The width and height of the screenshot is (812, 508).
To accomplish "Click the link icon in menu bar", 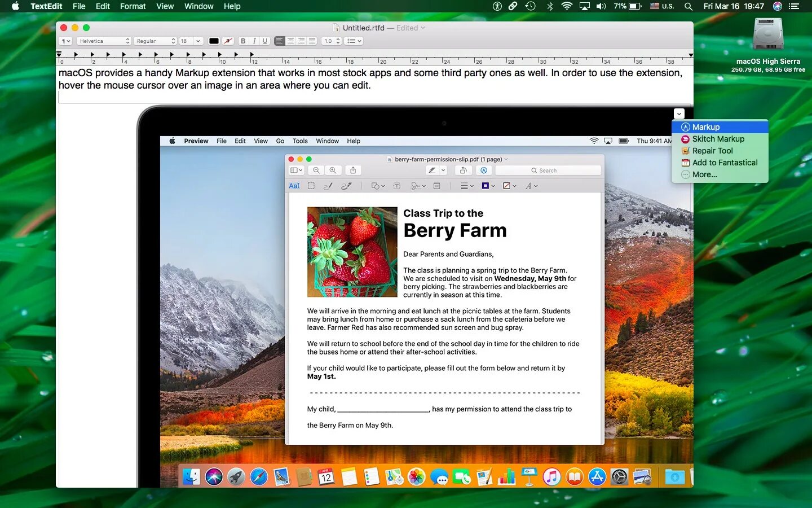I will 513,6.
